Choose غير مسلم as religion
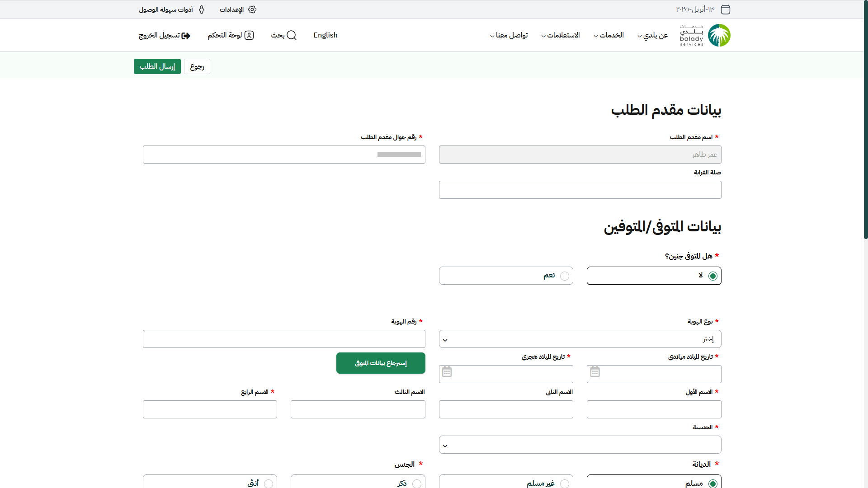This screenshot has width=868, height=488. click(x=564, y=483)
